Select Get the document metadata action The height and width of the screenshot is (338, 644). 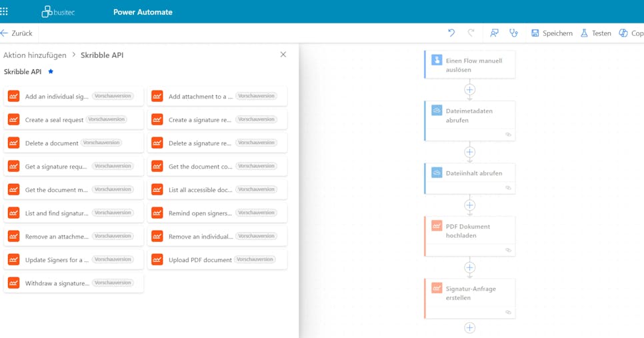click(74, 190)
